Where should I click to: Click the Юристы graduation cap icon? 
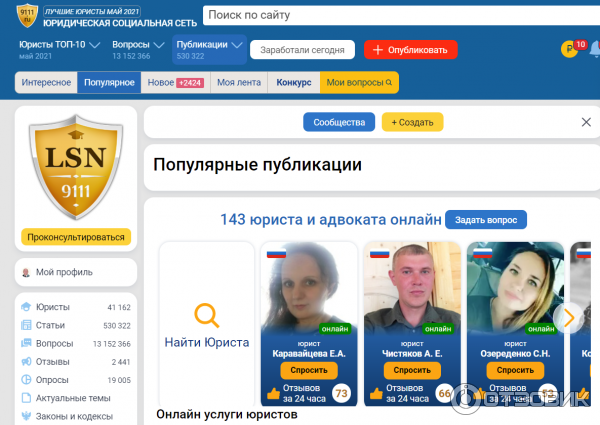(x=26, y=307)
